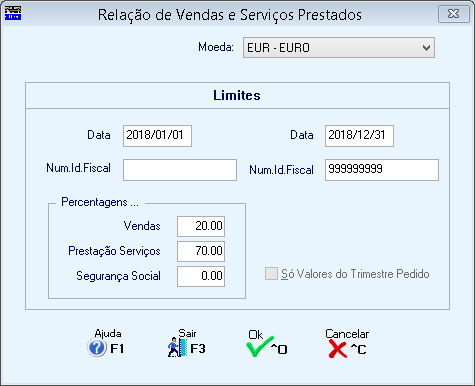Select the EUR - EURO combo box

coord(339,48)
